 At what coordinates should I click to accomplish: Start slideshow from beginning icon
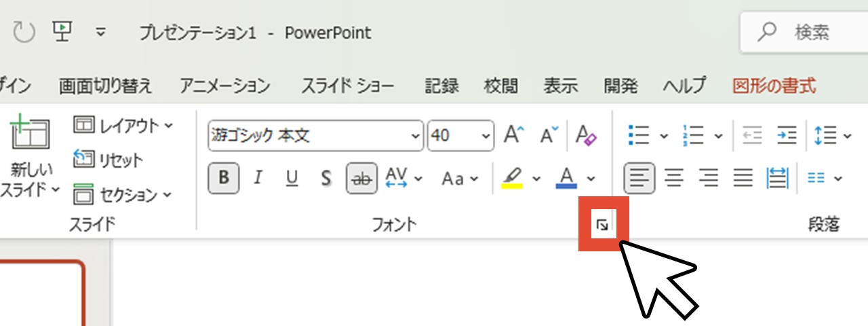point(62,31)
